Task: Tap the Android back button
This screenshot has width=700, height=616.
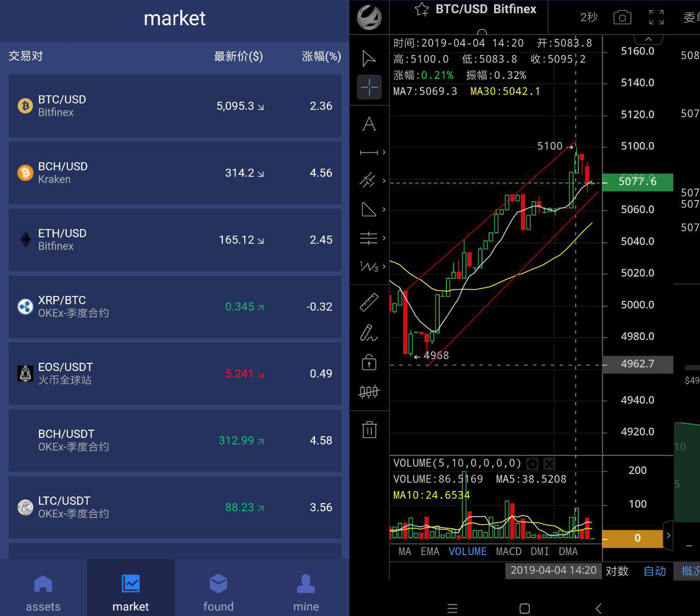Action: click(x=598, y=608)
